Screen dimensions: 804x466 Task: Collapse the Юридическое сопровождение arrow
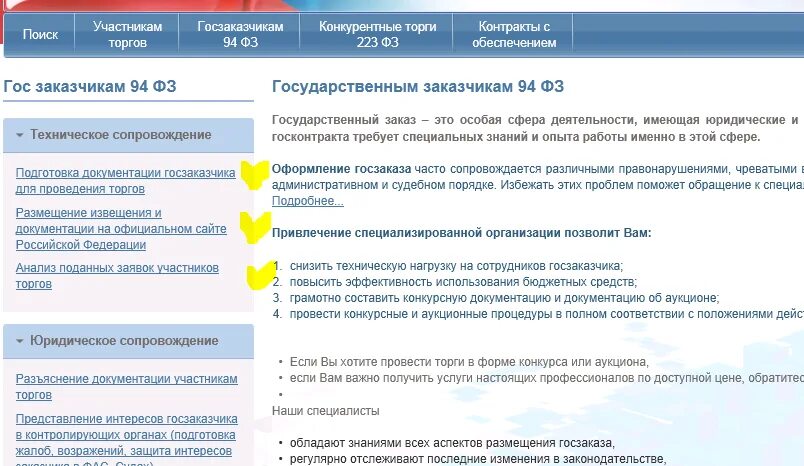(x=19, y=341)
